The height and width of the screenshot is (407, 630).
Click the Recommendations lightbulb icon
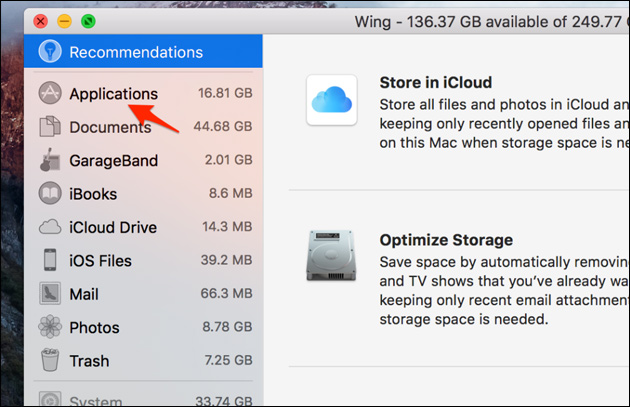pyautogui.click(x=50, y=51)
